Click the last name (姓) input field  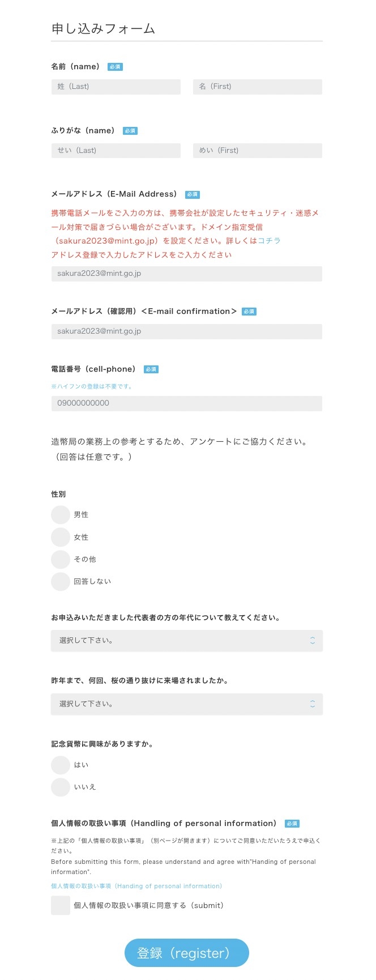pos(116,87)
